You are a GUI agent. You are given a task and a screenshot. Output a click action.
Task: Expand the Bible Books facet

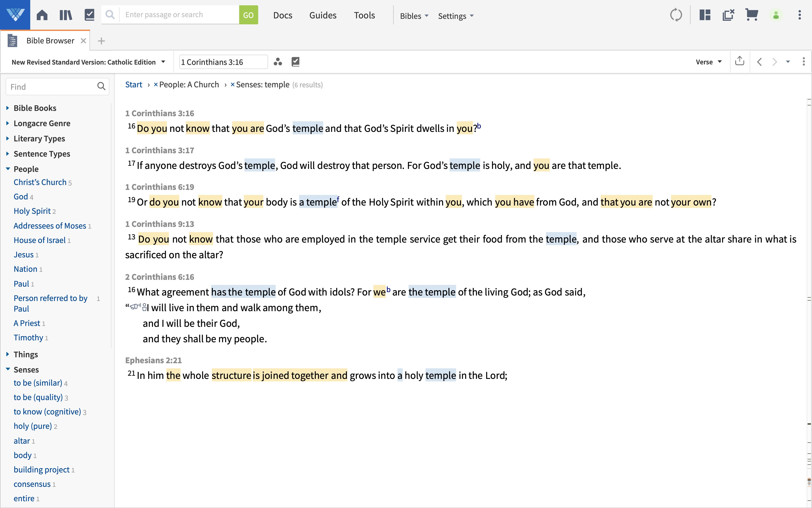tap(8, 108)
